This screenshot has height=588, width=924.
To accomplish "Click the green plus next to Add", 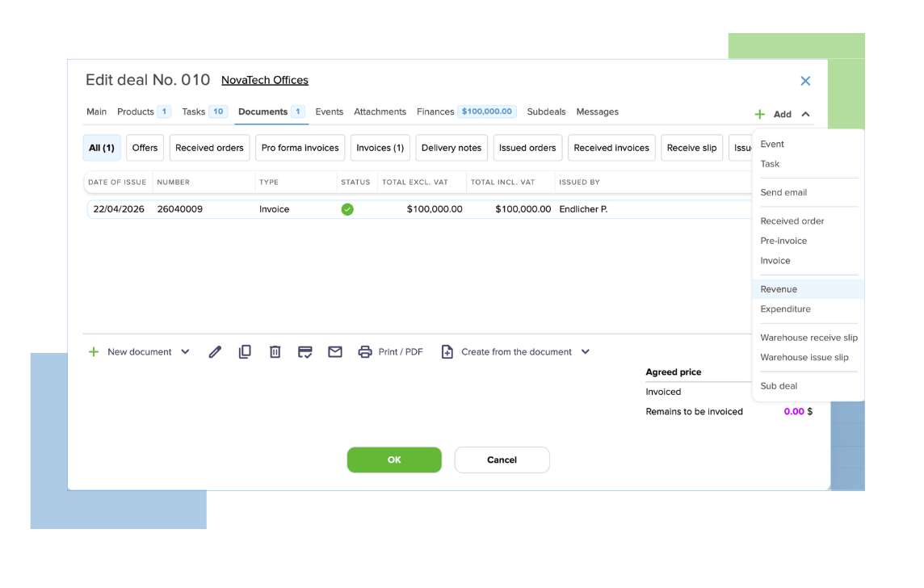I will click(759, 114).
